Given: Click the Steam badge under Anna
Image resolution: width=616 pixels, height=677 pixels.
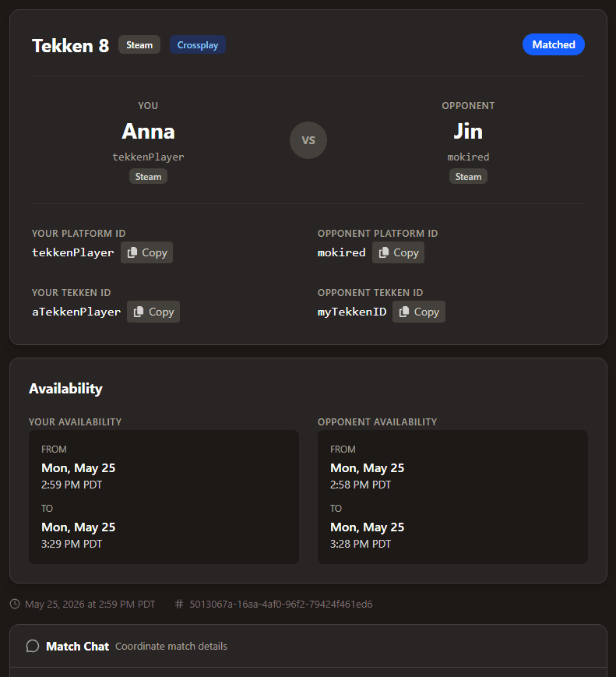Looking at the screenshot, I should click(148, 177).
